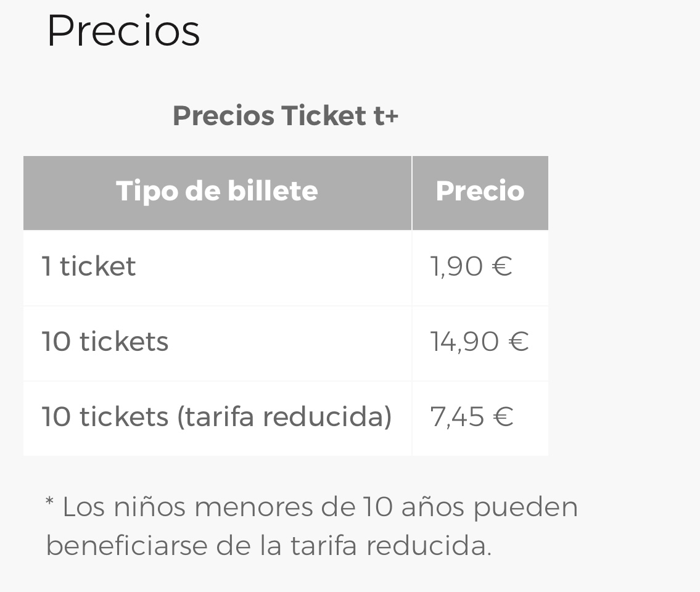Select the "10 tickets (tarifa reducida)" row label
Image resolution: width=700 pixels, height=592 pixels.
pos(216,417)
